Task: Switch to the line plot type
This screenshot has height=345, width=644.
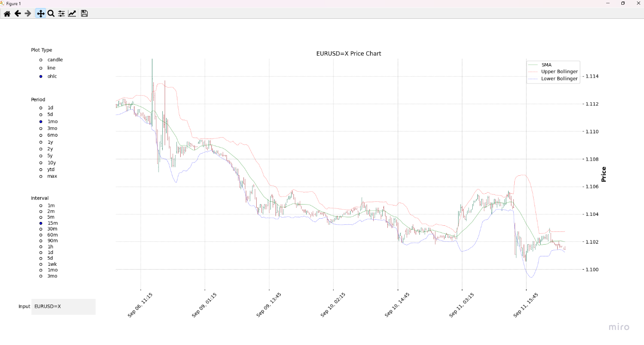Action: coord(41,67)
